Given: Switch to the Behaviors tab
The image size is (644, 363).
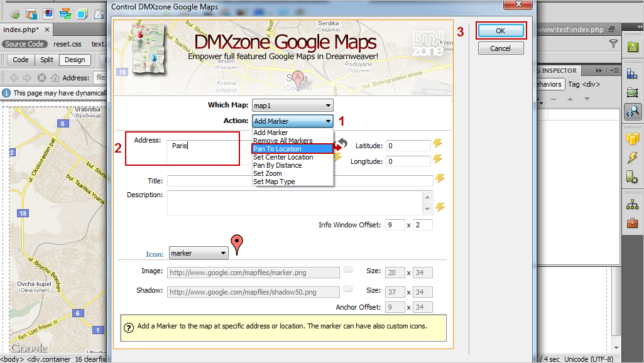Looking at the screenshot, I should [x=550, y=84].
